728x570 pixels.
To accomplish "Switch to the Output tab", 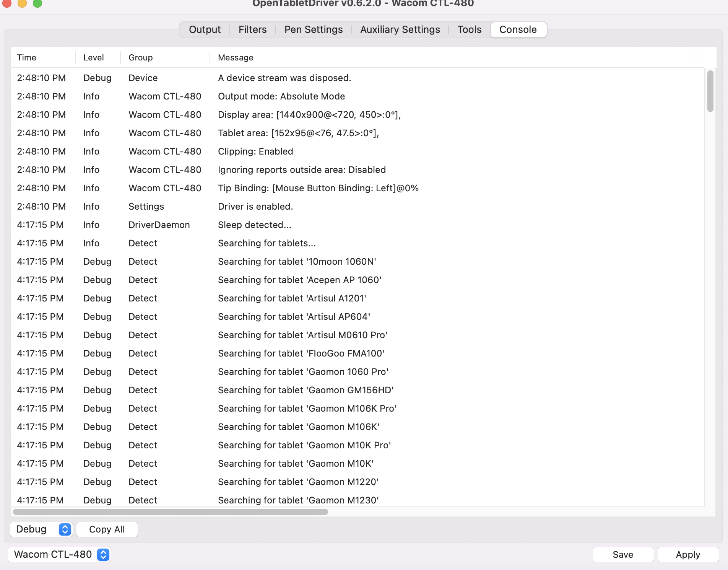I will tap(205, 29).
